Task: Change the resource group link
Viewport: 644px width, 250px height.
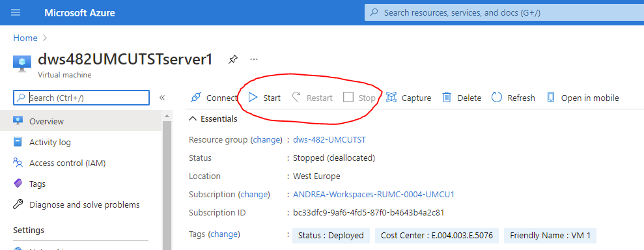Action: [x=266, y=139]
